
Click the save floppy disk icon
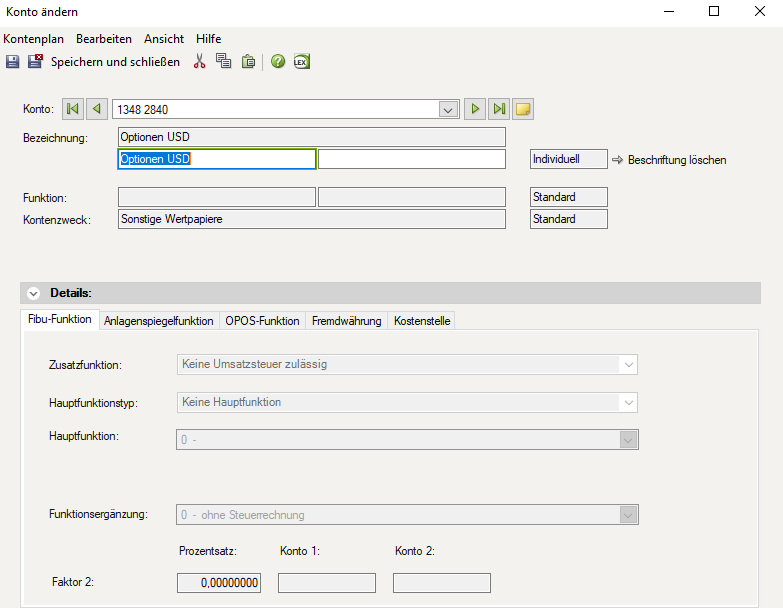12,62
